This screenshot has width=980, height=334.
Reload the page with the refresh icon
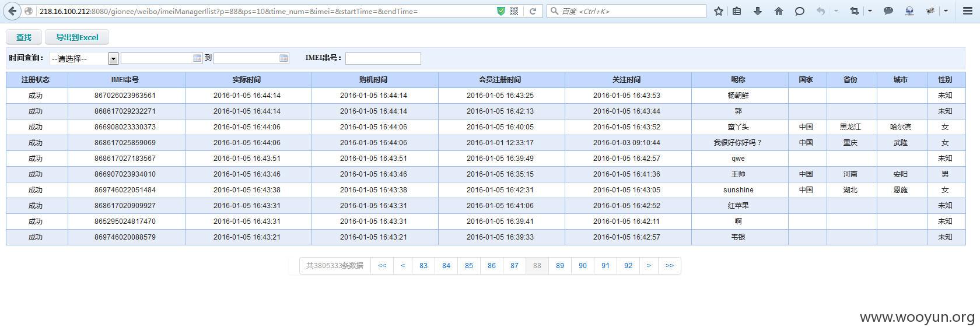click(533, 11)
